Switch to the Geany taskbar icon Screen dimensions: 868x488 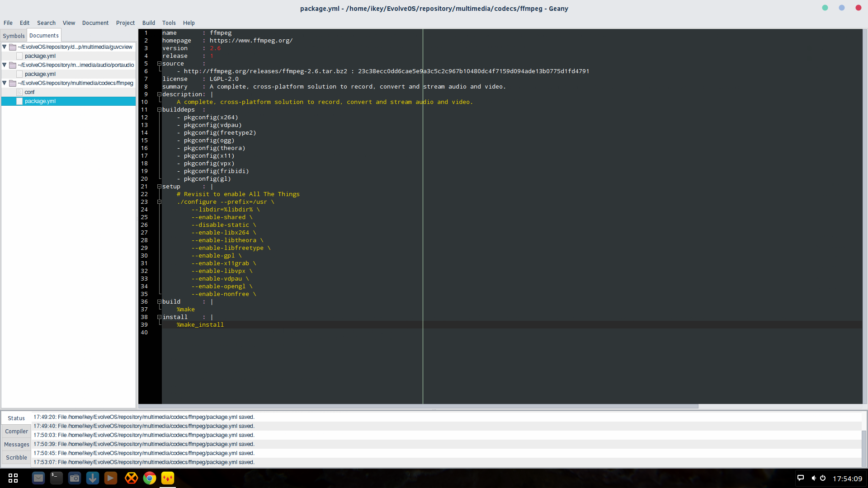click(168, 478)
